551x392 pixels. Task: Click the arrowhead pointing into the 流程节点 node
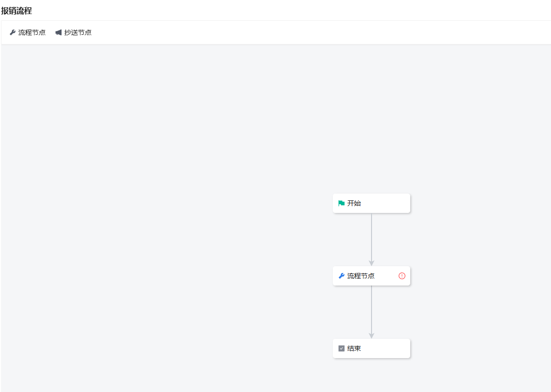click(372, 263)
